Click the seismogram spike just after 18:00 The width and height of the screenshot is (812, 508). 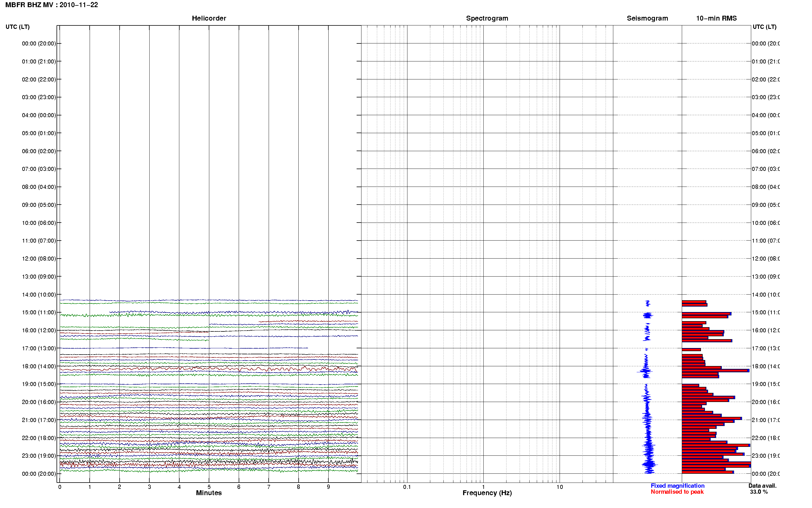pyautogui.click(x=645, y=372)
